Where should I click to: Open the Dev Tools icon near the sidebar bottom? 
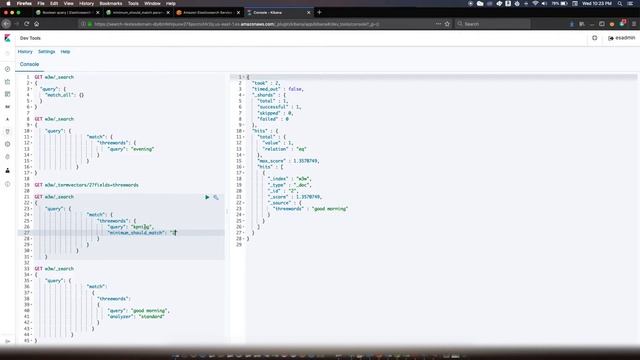tap(7, 171)
